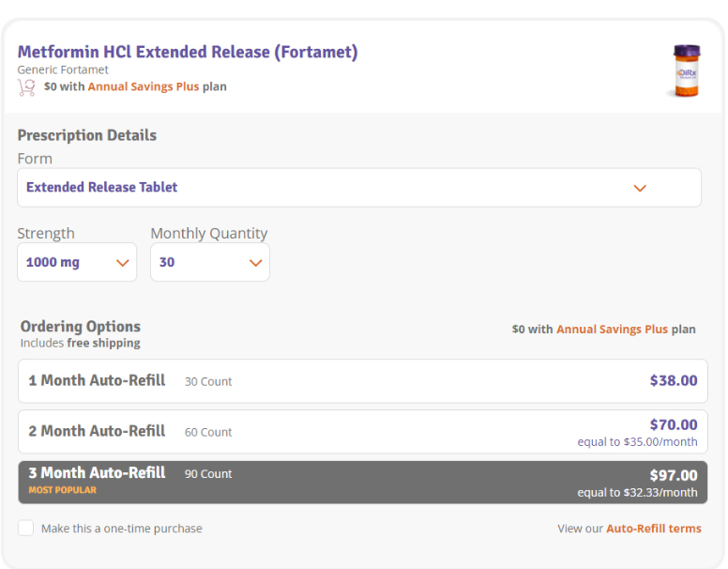Click the shopping cart icon near $0

tap(26, 86)
